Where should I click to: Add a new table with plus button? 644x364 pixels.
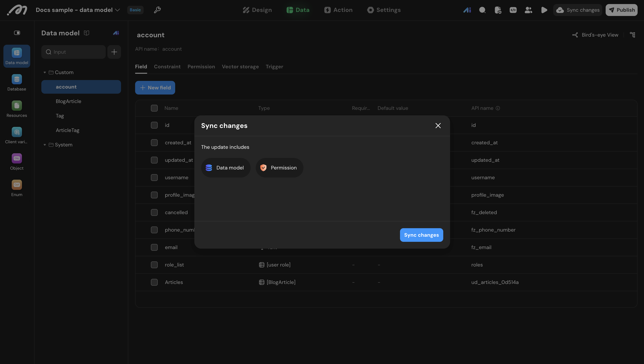(x=114, y=52)
